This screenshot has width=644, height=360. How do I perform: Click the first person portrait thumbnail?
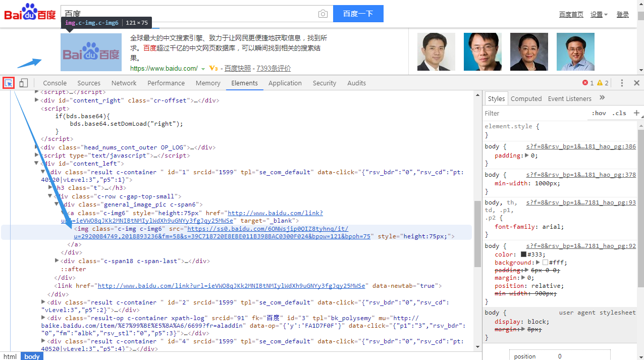point(436,52)
